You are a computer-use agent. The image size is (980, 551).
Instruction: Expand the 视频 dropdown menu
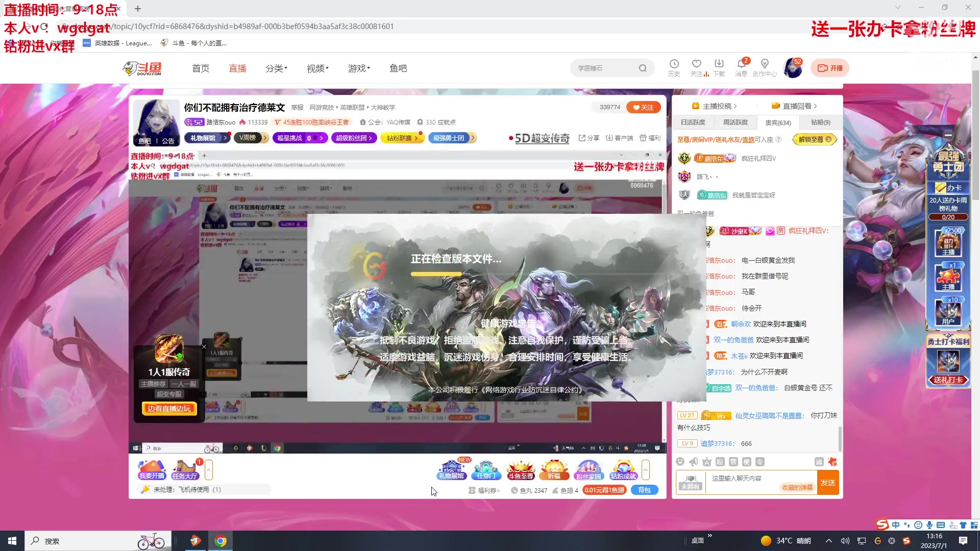click(x=316, y=68)
